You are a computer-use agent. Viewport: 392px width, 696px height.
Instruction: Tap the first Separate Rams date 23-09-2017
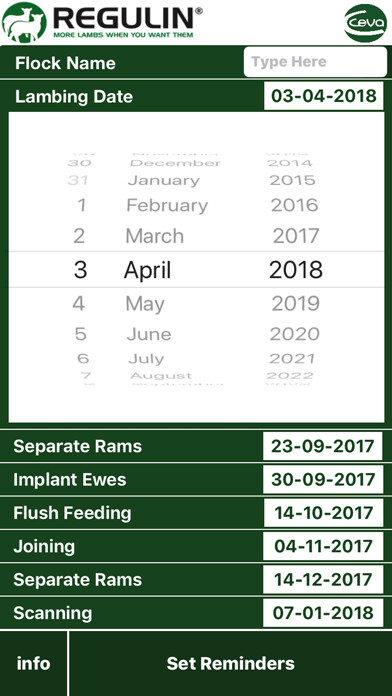[x=323, y=446]
